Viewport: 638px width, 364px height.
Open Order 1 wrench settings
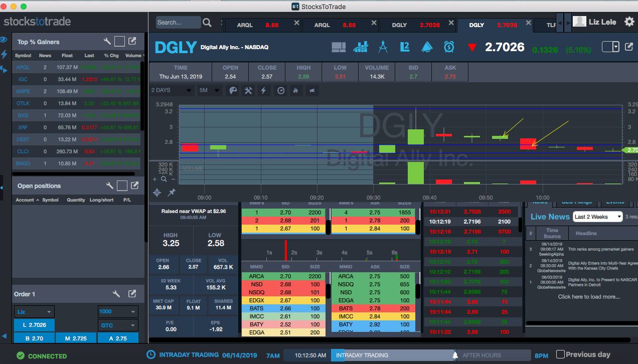pos(116,294)
